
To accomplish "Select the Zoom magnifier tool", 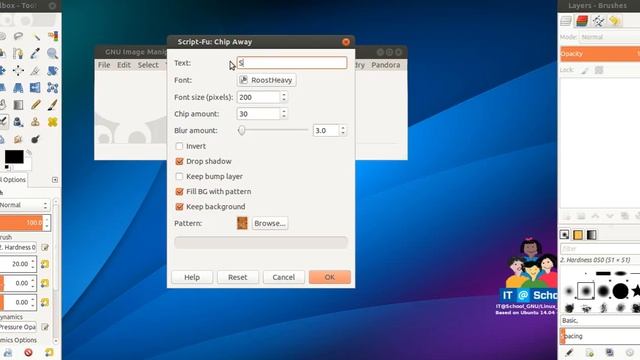I will point(53,53).
